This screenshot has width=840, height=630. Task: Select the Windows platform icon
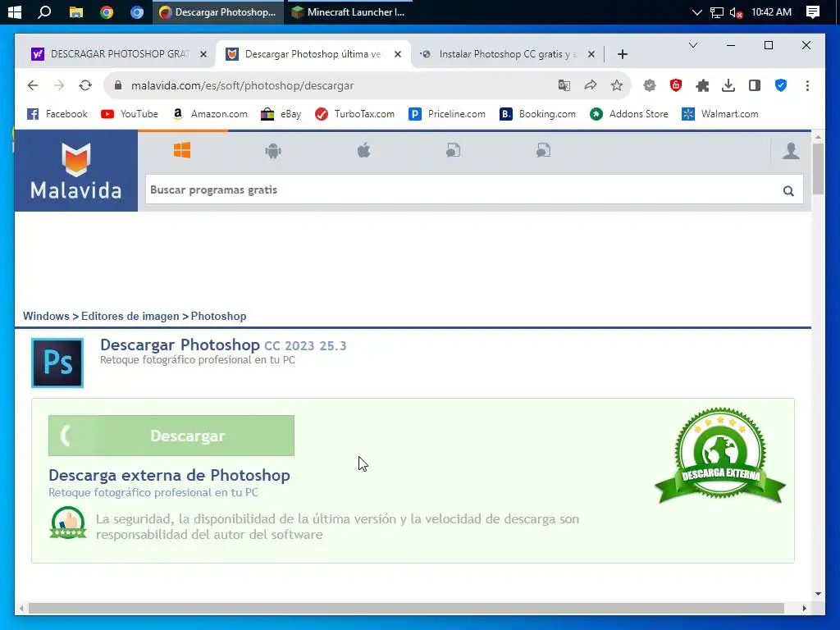pos(182,151)
